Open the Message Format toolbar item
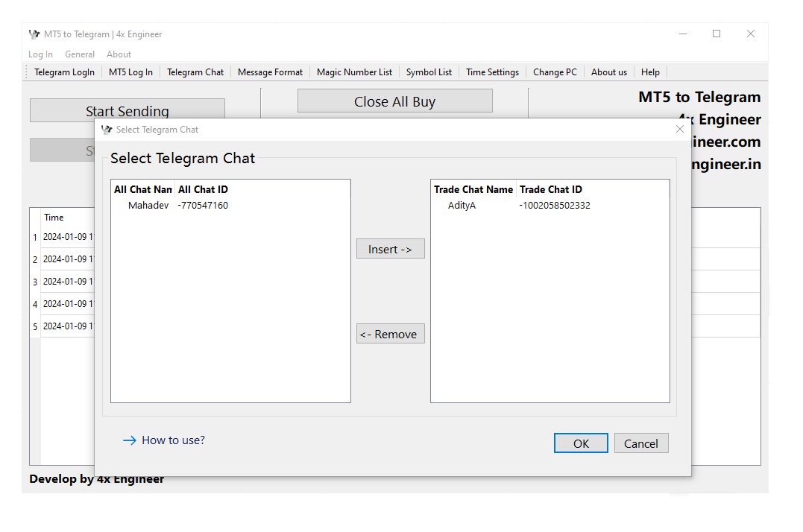803x532 pixels. tap(270, 72)
